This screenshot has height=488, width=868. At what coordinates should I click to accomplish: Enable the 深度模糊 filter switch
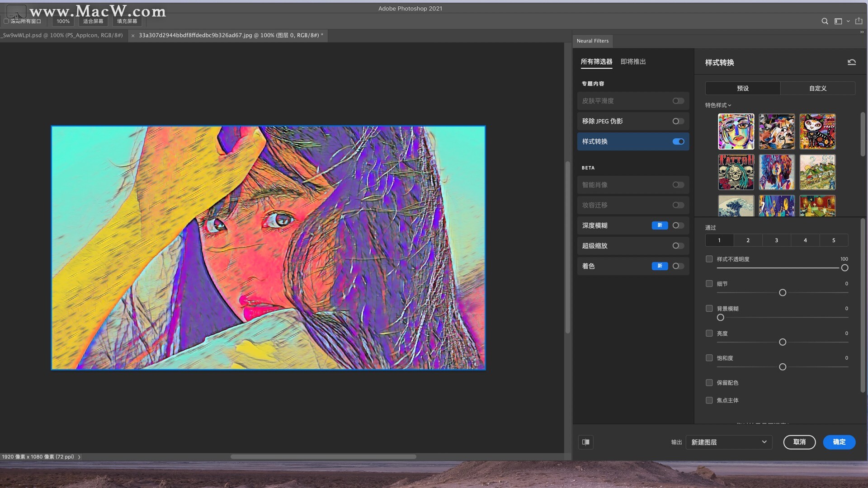(678, 225)
